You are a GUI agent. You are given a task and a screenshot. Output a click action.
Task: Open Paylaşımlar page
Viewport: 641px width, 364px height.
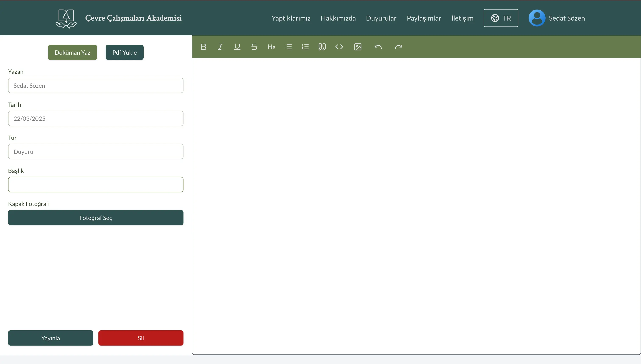(x=424, y=18)
